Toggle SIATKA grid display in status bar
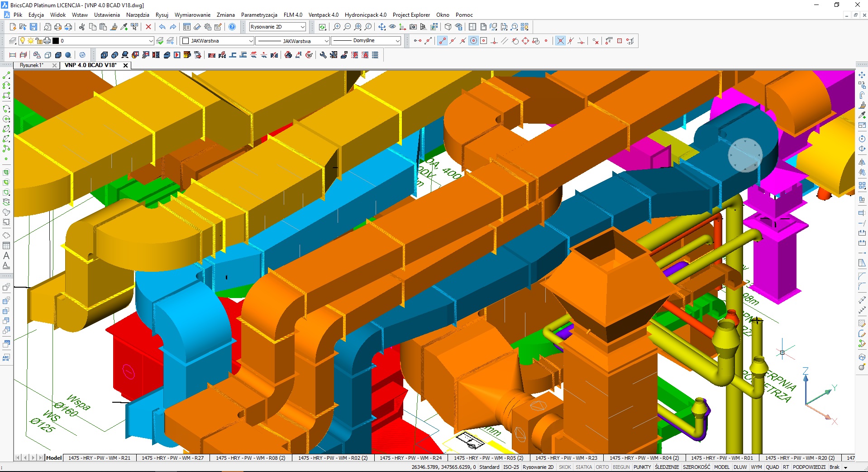This screenshot has height=472, width=868. tap(583, 467)
